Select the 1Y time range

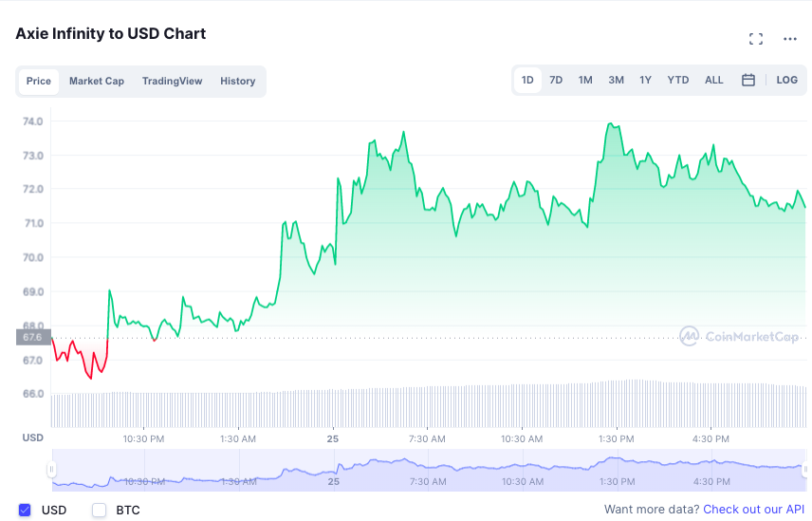[x=645, y=81]
